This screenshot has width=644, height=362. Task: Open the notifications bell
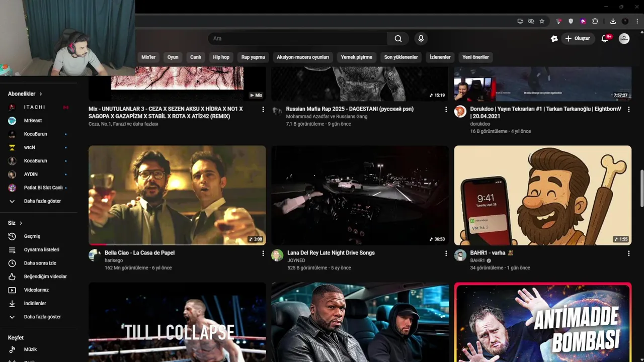coord(605,39)
